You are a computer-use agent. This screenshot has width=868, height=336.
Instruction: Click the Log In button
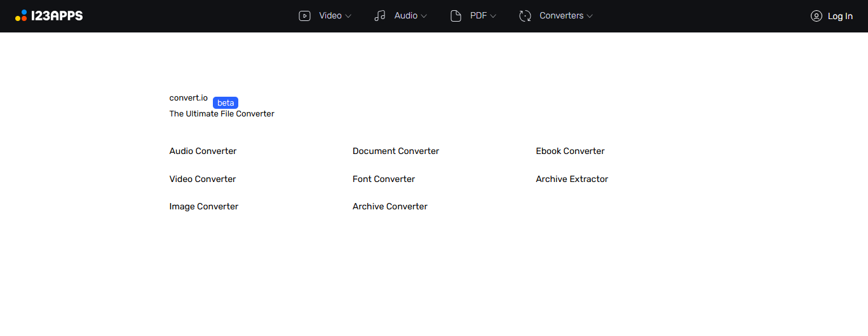tap(840, 16)
